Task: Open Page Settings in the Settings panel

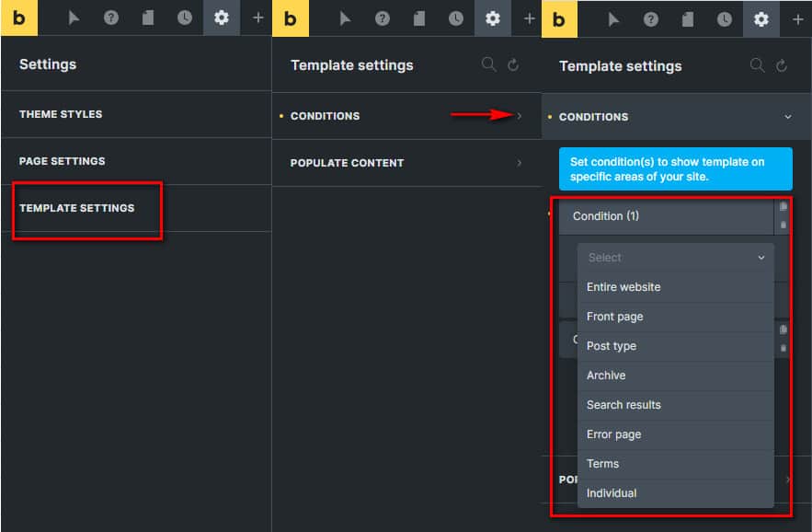Action: [63, 161]
